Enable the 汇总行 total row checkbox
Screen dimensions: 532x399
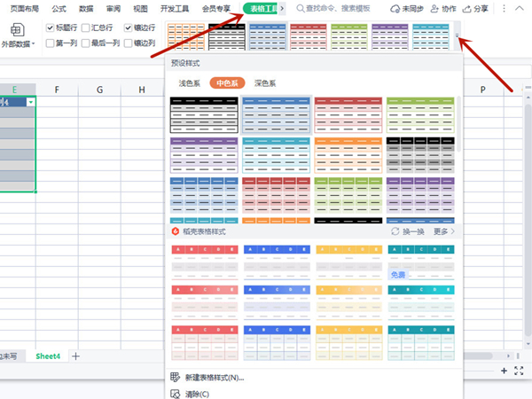tap(86, 27)
